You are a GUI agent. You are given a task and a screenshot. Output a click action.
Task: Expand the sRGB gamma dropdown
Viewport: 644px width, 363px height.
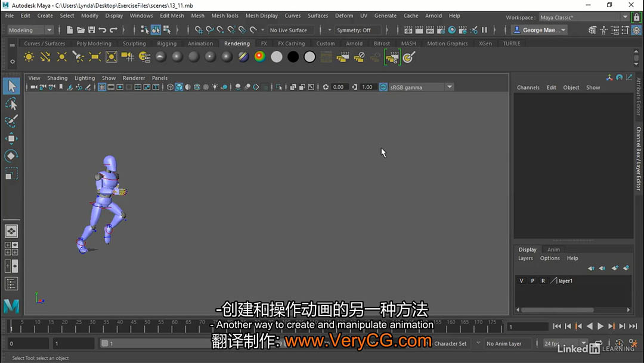[421, 87]
